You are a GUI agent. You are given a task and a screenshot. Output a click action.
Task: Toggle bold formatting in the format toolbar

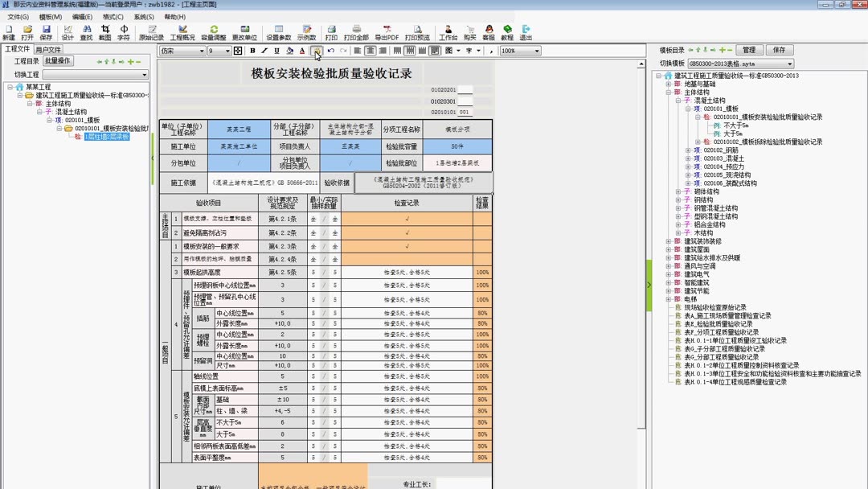click(251, 51)
